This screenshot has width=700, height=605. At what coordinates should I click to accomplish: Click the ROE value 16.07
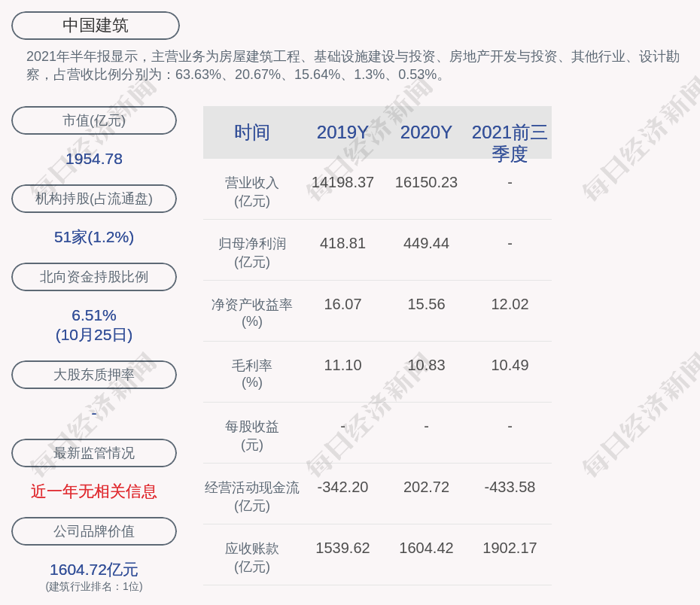coord(342,304)
